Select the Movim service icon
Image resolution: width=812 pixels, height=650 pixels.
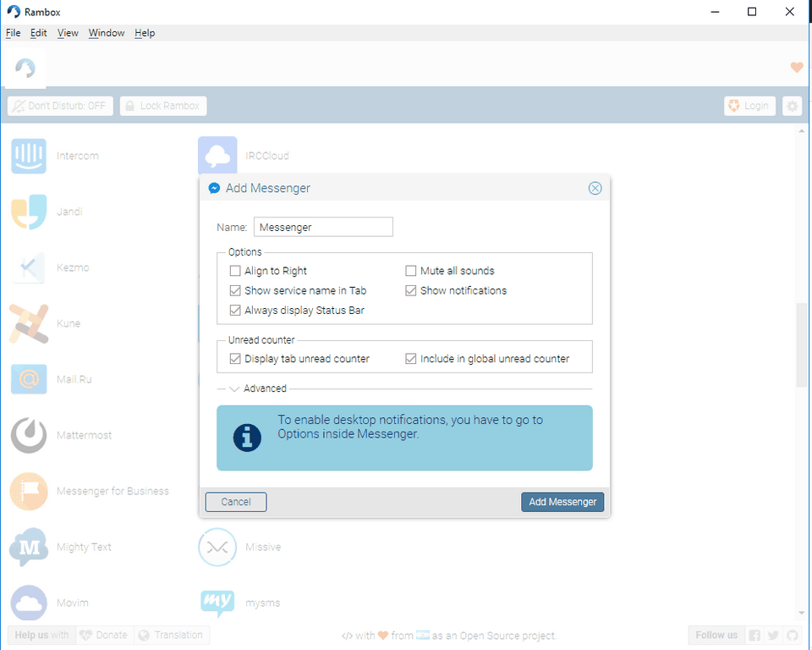[x=29, y=603]
